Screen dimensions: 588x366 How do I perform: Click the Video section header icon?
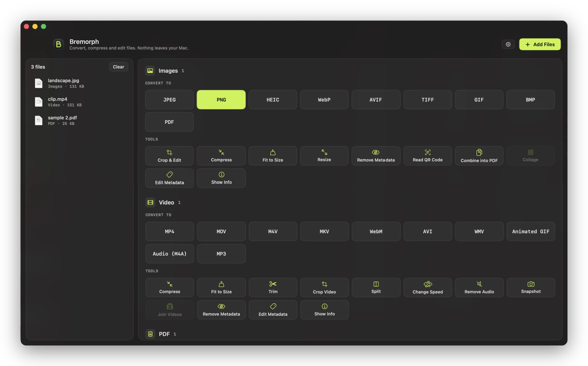point(150,202)
